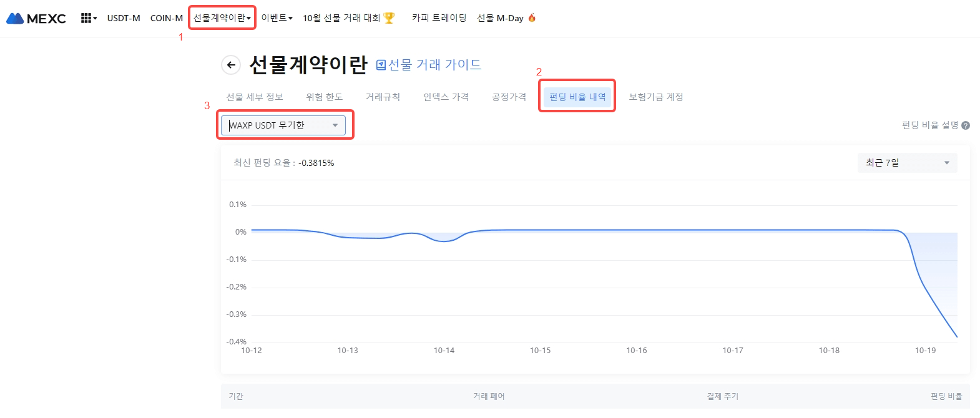Open the apps grid menu icon

[87, 18]
